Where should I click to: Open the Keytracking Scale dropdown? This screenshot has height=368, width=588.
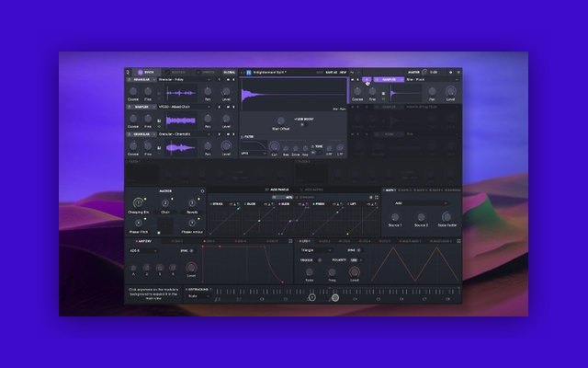tap(198, 296)
